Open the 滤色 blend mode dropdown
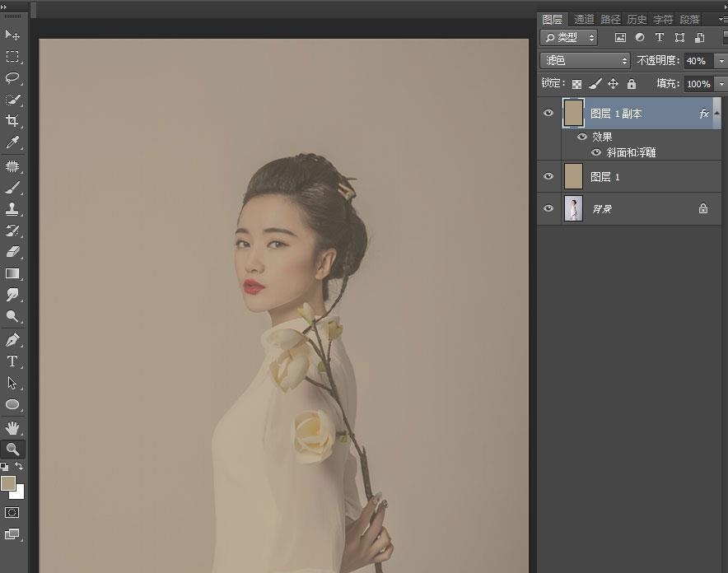This screenshot has height=573, width=728. [x=583, y=60]
